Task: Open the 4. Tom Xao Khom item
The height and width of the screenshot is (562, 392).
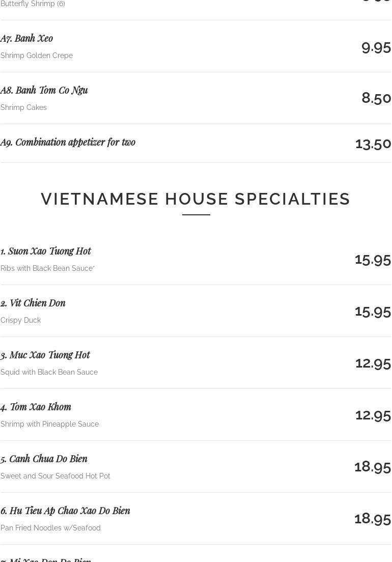Action: coord(36,407)
